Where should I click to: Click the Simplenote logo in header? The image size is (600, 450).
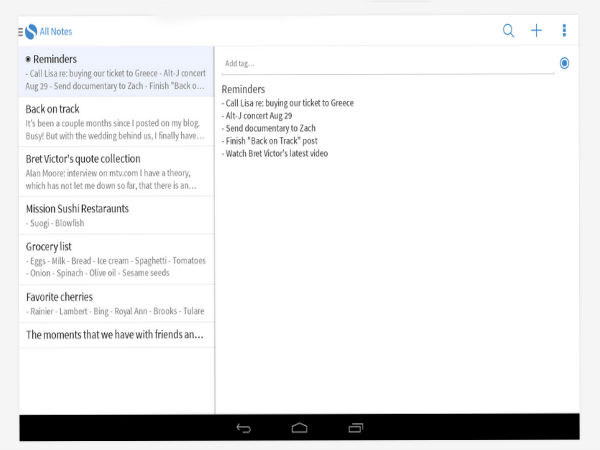(x=31, y=32)
